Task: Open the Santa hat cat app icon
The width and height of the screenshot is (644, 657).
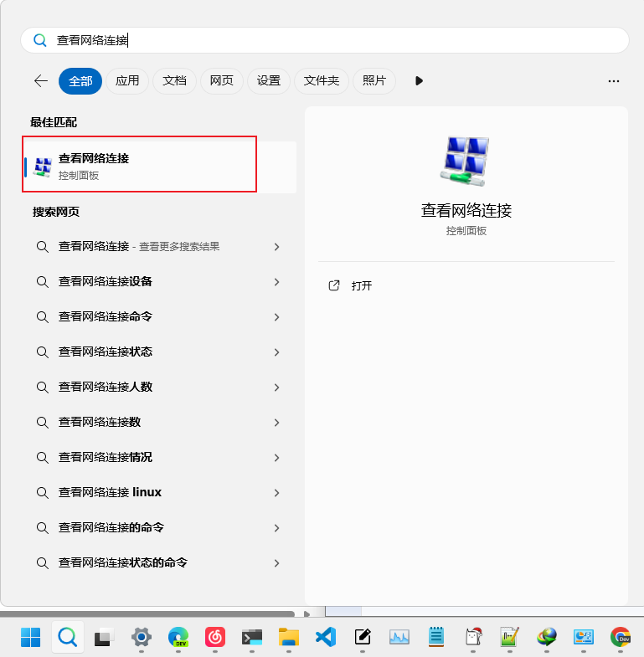Action: point(473,637)
